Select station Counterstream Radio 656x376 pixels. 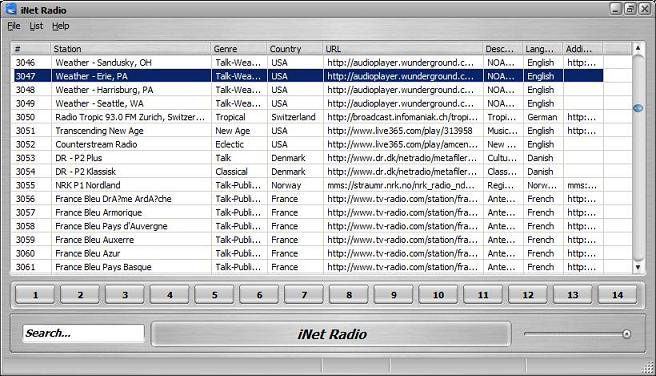(96, 144)
